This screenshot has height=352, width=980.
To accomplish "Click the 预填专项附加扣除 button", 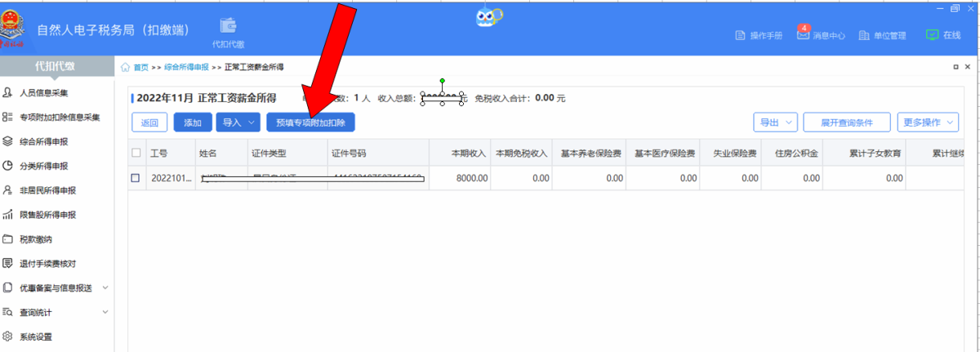I will coord(310,123).
